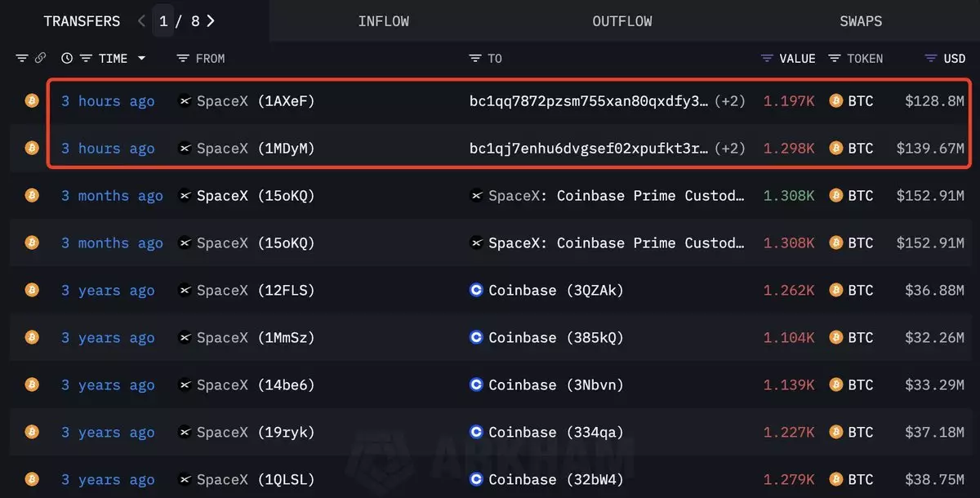Open the VALUE column filter
The height and width of the screenshot is (498, 980).
click(767, 59)
